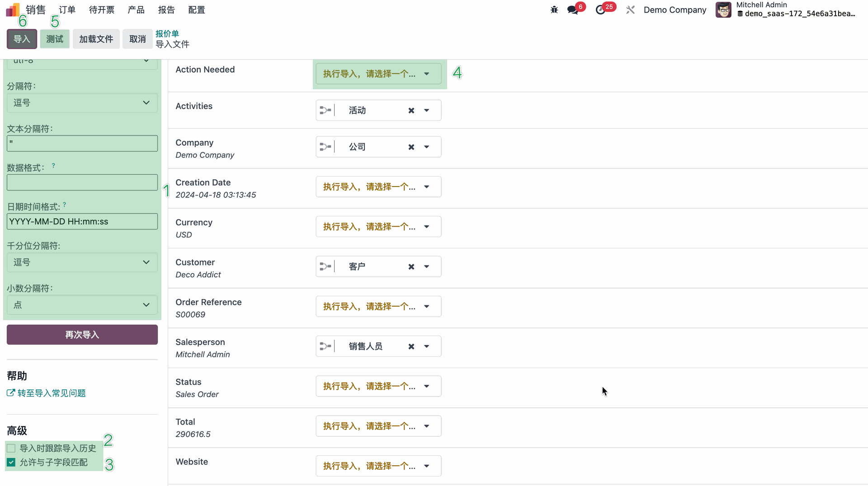Expand the Order Reference field selector
Image resolution: width=868 pixels, height=486 pixels.
click(x=378, y=307)
